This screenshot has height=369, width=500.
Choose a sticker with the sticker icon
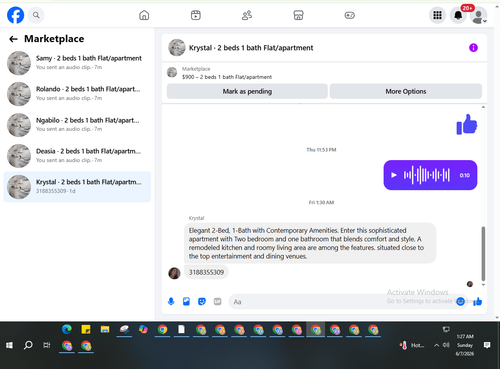(x=202, y=302)
